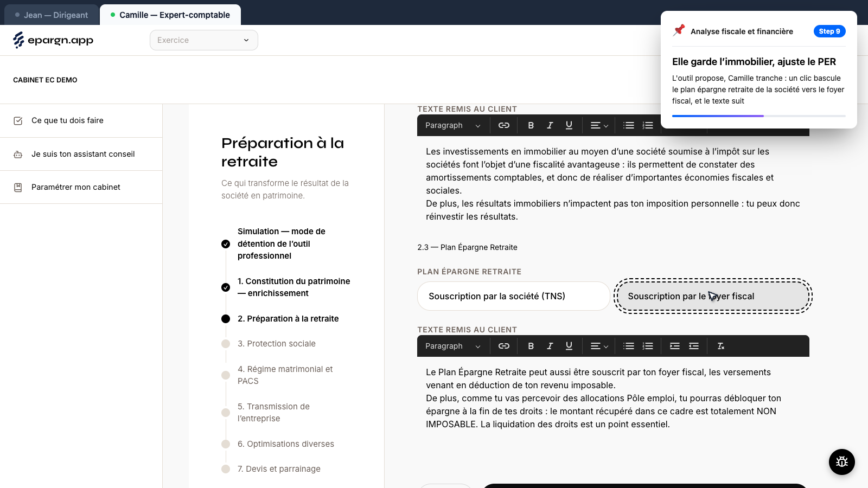The width and height of the screenshot is (868, 488).
Task: Apply italic in the immobilier text toolbar
Action: 550,125
